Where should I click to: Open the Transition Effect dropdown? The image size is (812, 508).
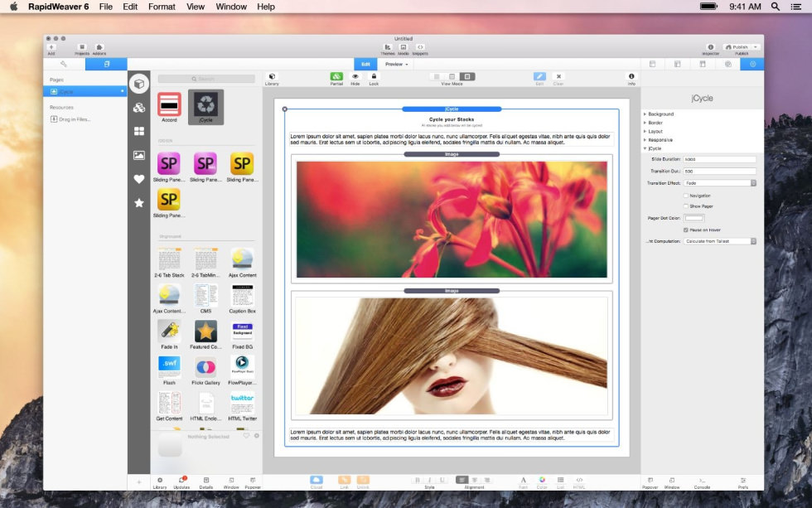(720, 183)
